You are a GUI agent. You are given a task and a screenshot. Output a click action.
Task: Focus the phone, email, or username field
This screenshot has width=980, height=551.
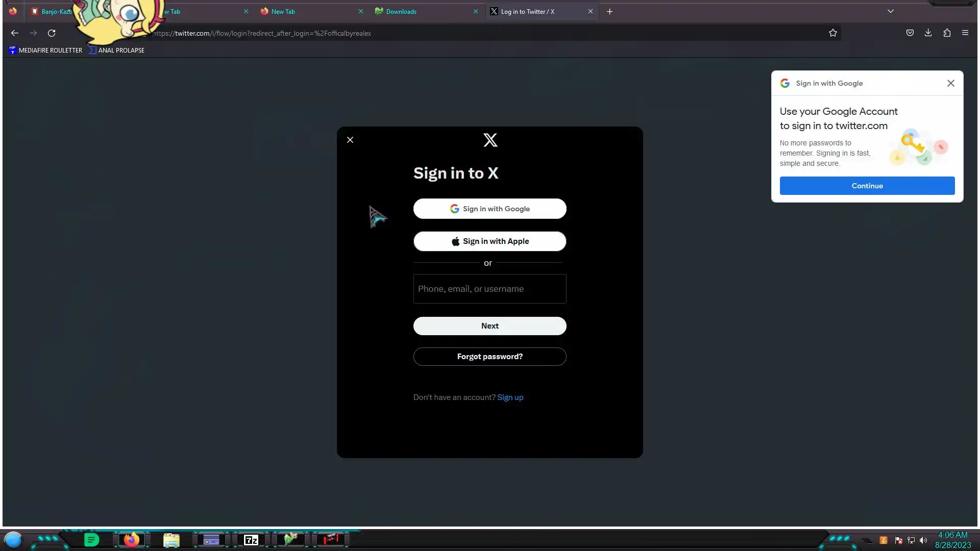pos(489,289)
